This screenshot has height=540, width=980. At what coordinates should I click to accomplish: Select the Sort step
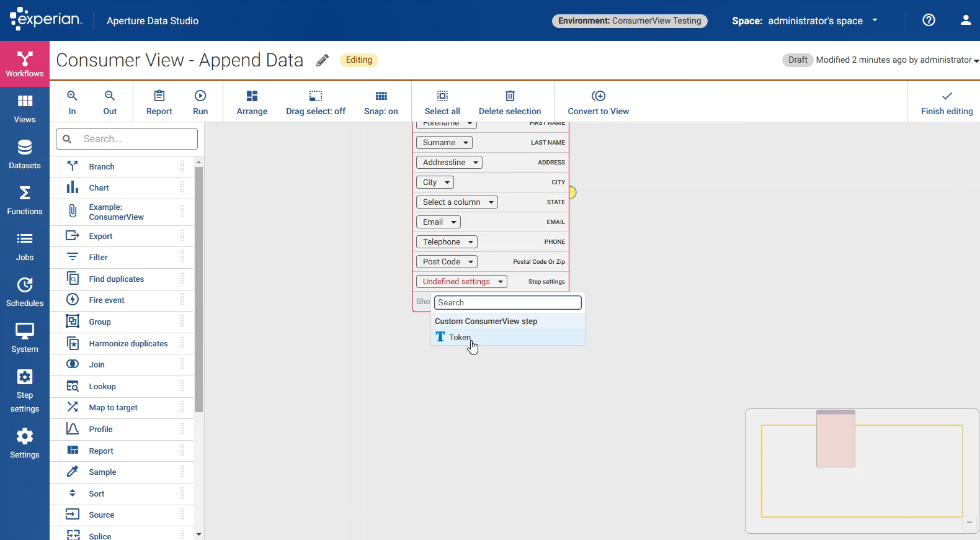(x=122, y=493)
